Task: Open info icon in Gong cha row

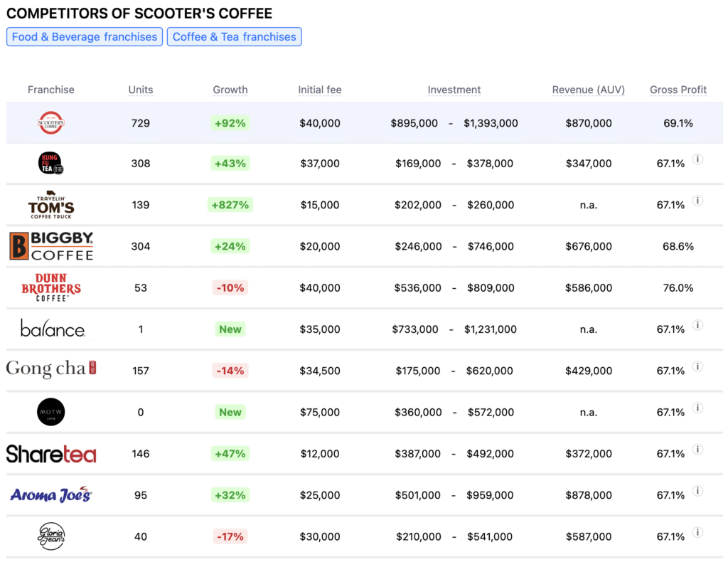Action: (x=697, y=366)
